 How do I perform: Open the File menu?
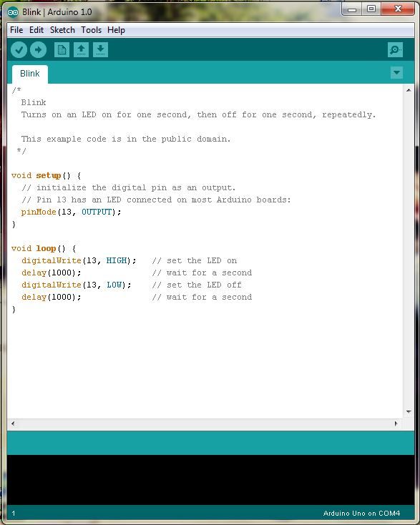pos(16,30)
